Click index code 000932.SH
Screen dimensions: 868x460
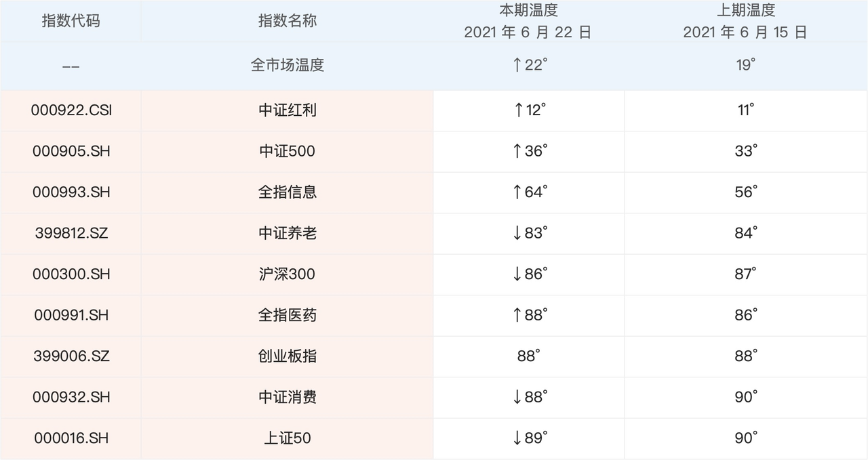71,397
